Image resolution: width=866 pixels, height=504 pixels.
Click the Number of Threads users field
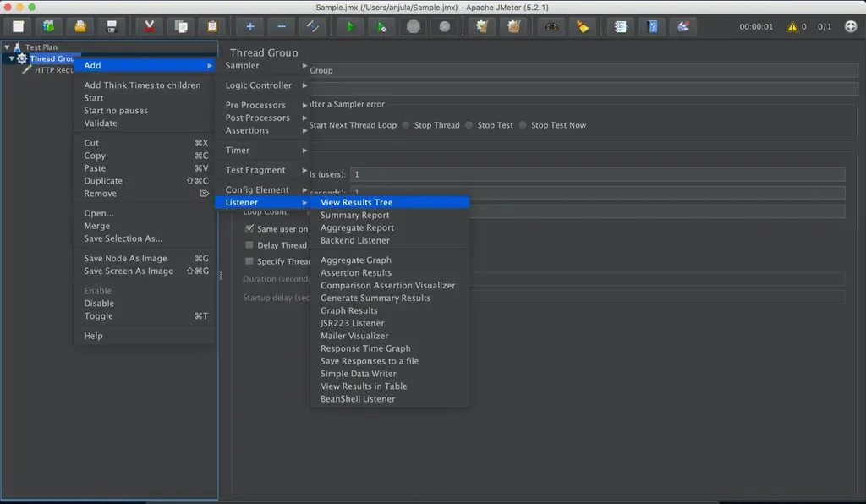coord(598,174)
